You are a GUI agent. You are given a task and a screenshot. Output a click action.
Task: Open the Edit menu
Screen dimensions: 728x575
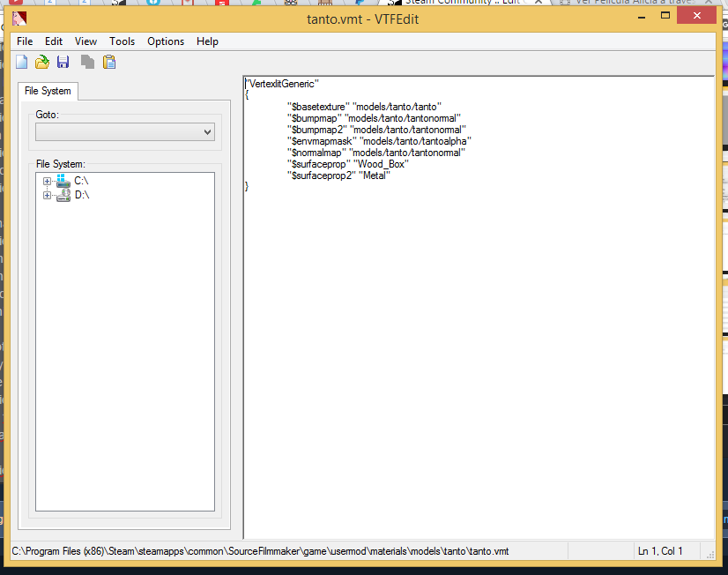coord(54,41)
